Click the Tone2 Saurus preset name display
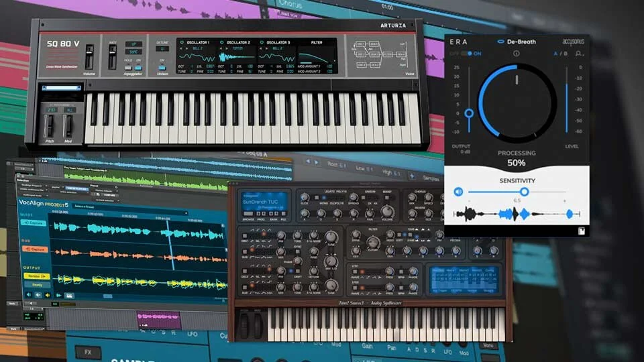This screenshot has height=362, width=644. 264,202
